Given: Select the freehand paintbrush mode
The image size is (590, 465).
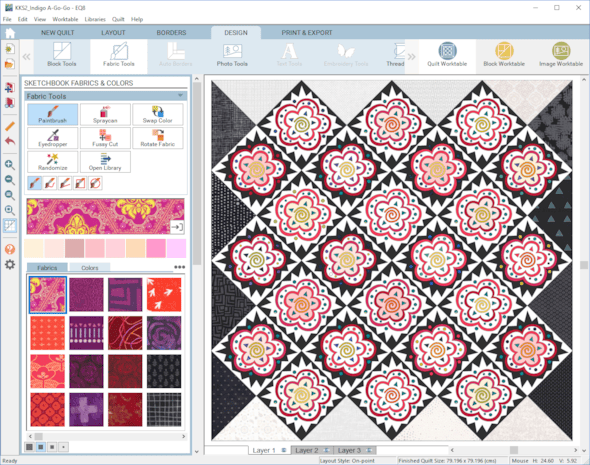Looking at the screenshot, I should [50, 183].
